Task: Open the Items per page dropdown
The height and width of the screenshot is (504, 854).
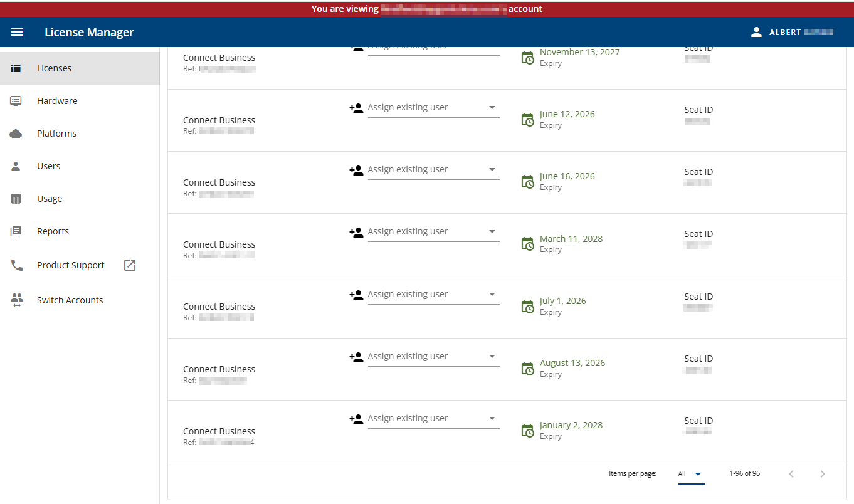Action: [x=690, y=474]
